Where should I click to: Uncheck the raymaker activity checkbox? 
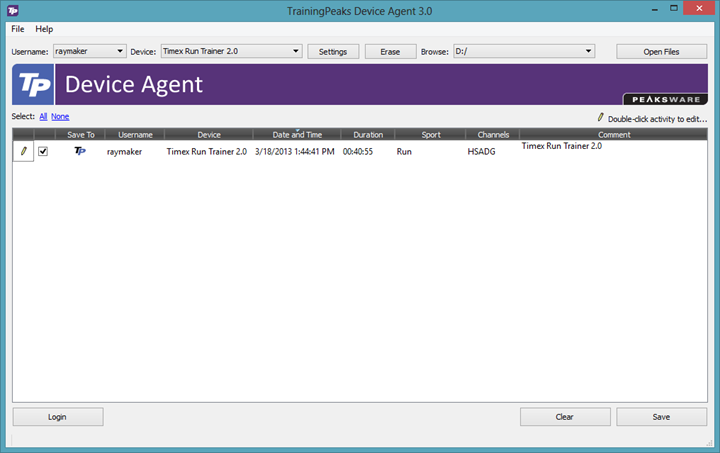[x=43, y=151]
